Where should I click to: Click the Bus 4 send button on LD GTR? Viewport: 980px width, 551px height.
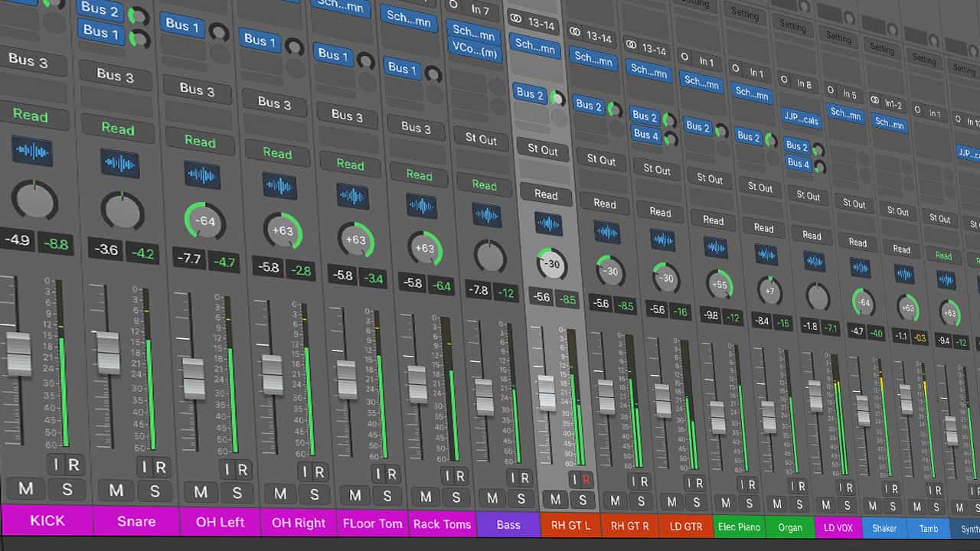pyautogui.click(x=645, y=135)
